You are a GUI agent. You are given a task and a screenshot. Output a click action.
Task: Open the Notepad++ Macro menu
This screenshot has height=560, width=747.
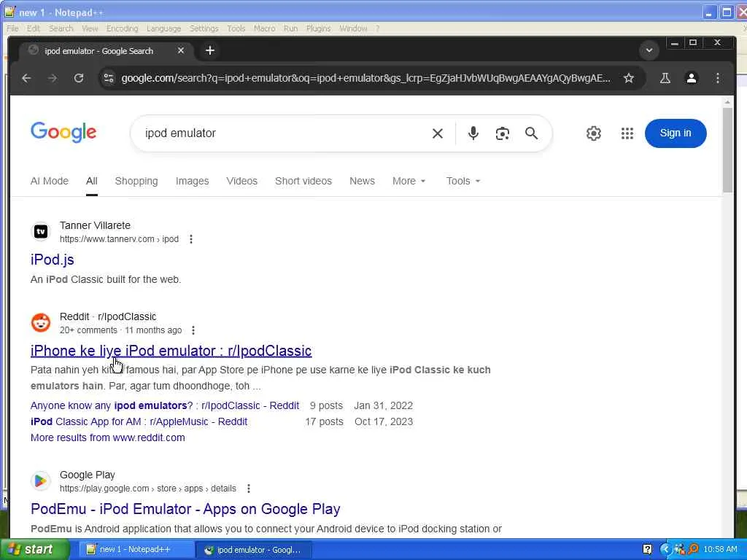click(x=264, y=28)
